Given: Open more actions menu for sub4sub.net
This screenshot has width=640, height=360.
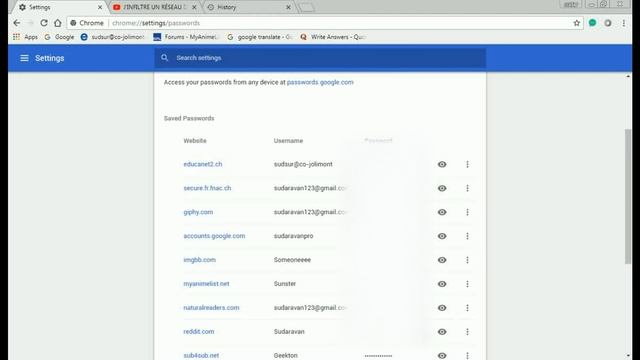Looking at the screenshot, I should (x=467, y=356).
